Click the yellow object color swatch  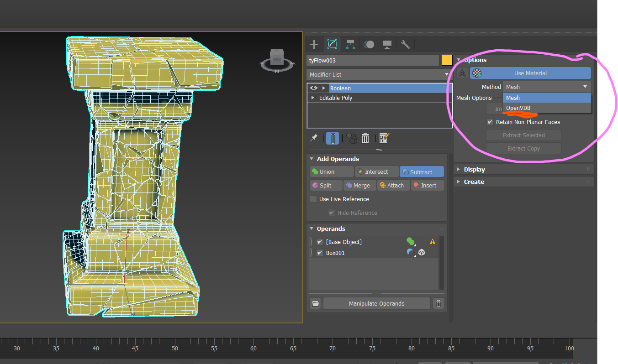point(447,60)
